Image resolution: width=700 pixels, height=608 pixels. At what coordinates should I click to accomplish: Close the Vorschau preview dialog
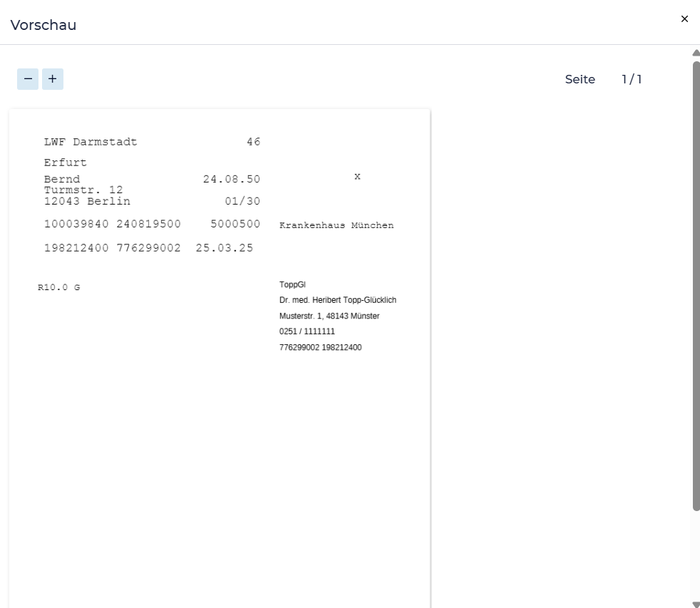coord(684,19)
